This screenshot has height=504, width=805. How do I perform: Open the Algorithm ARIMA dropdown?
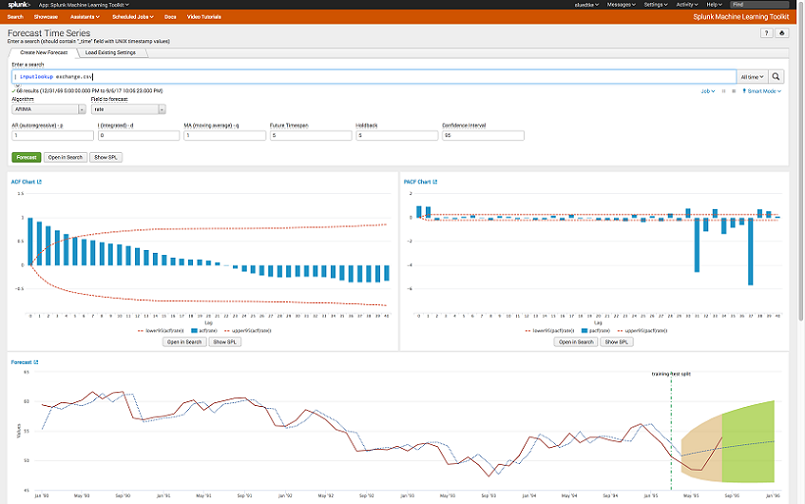click(x=49, y=109)
